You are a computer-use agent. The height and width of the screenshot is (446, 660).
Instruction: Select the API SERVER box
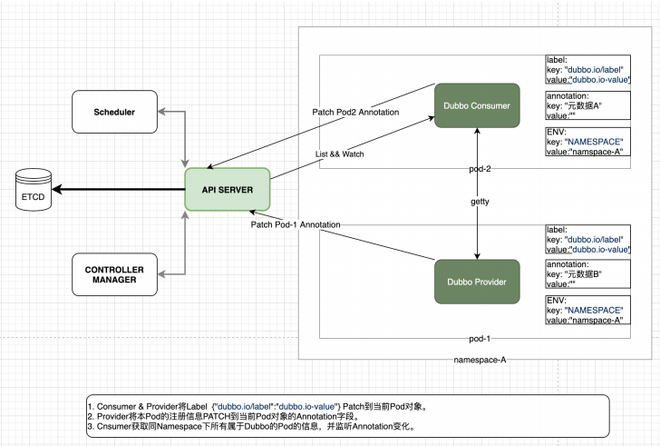click(x=225, y=189)
